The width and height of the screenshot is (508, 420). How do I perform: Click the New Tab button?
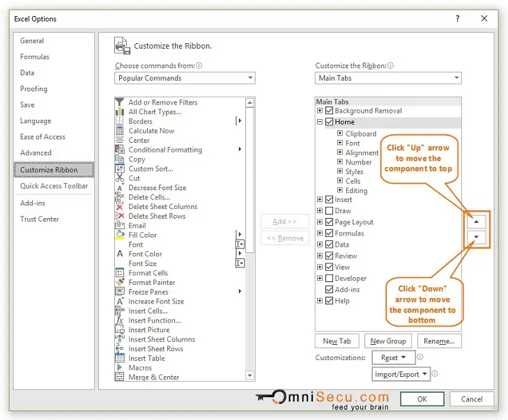point(337,341)
